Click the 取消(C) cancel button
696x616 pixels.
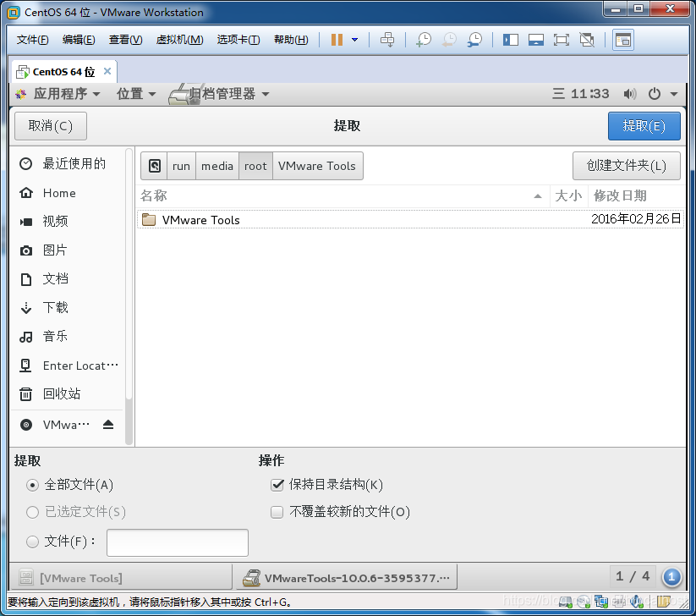51,126
